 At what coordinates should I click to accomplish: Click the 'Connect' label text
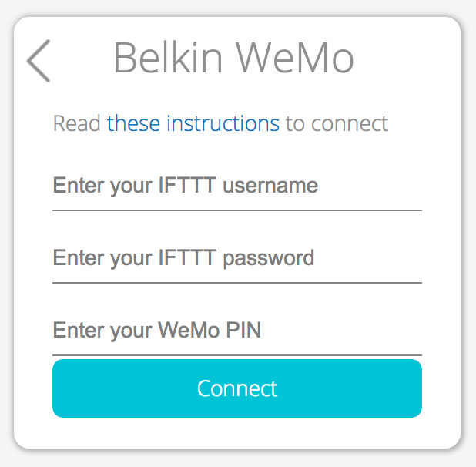(237, 388)
